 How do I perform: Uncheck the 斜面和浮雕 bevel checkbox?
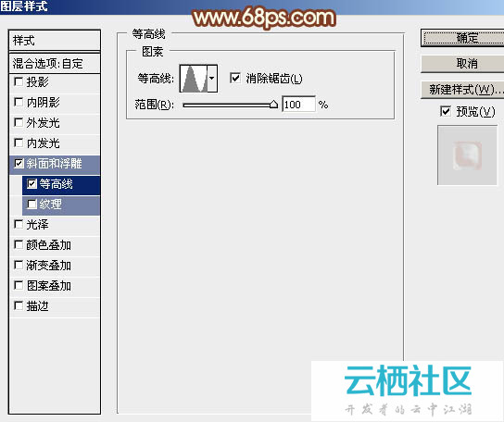[19, 164]
